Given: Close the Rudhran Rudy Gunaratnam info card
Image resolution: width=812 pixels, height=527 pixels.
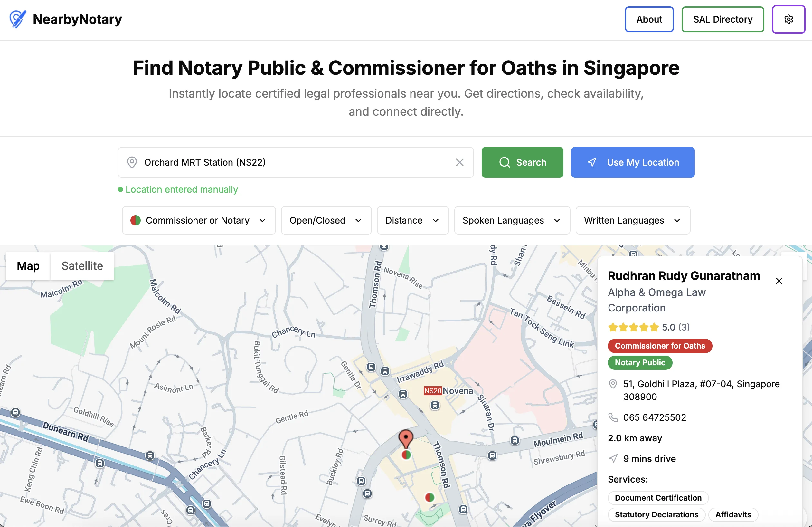Looking at the screenshot, I should click(x=779, y=281).
